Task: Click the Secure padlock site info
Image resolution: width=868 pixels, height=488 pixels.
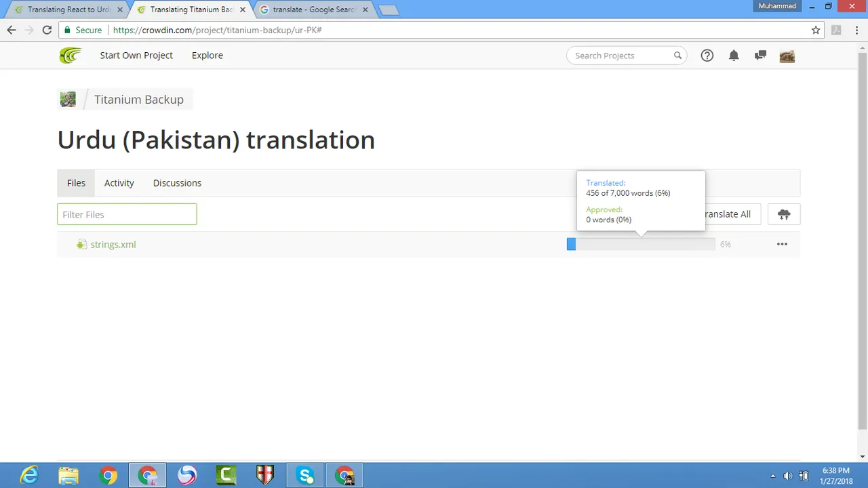Action: 83,30
